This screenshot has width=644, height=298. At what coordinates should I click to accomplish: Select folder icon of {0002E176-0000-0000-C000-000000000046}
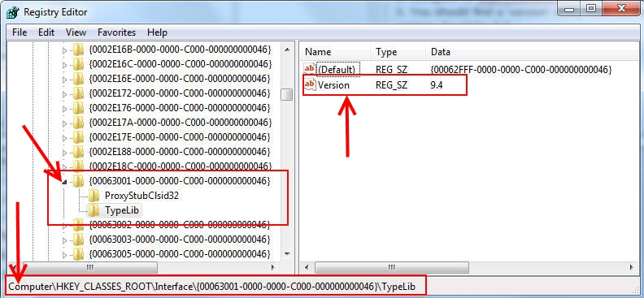coord(78,108)
